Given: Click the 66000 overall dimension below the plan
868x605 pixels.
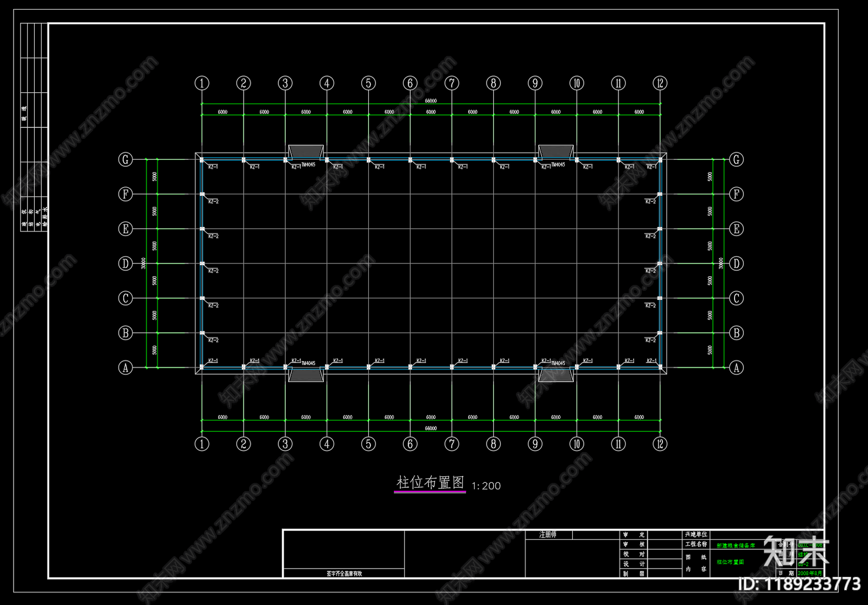Looking at the screenshot, I should [431, 429].
